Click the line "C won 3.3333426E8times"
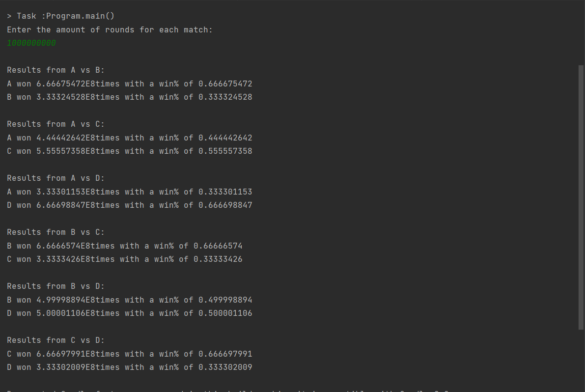 [x=124, y=259]
